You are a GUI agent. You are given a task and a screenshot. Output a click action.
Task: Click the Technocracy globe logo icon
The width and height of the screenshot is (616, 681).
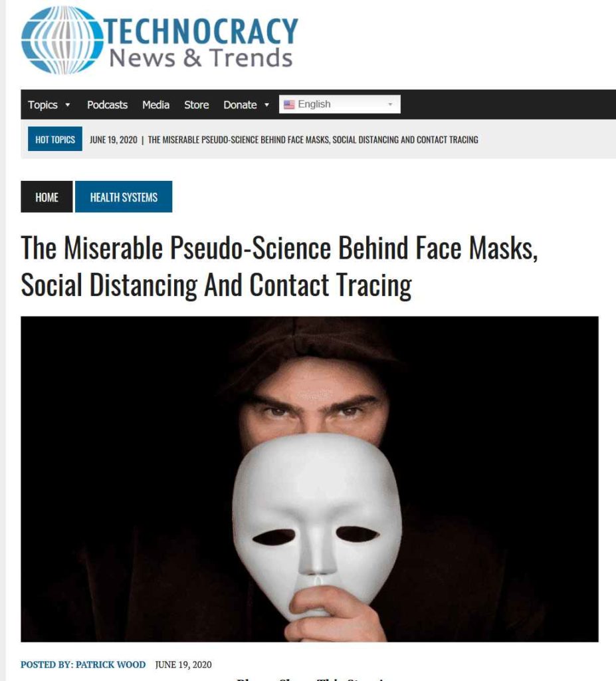click(62, 40)
